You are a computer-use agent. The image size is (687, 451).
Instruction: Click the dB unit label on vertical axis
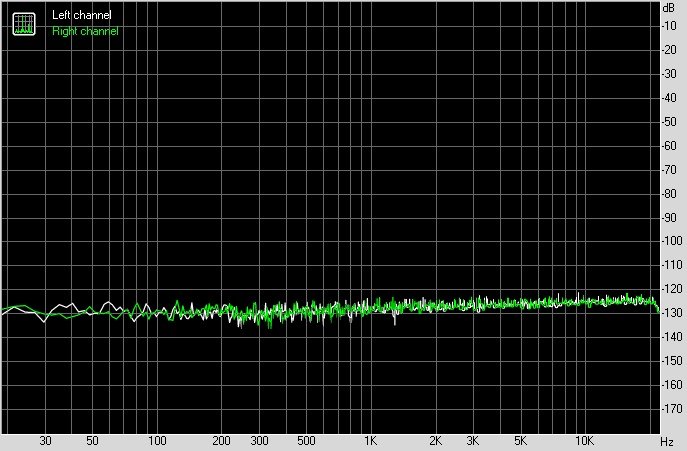[669, 8]
